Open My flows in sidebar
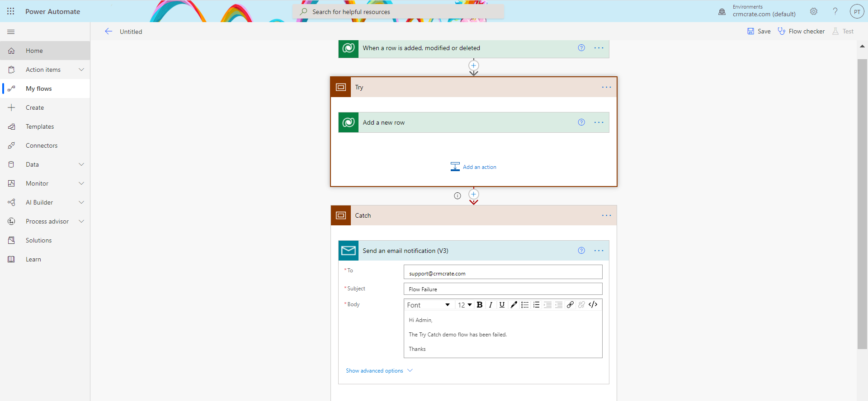The image size is (868, 401). coord(45,89)
